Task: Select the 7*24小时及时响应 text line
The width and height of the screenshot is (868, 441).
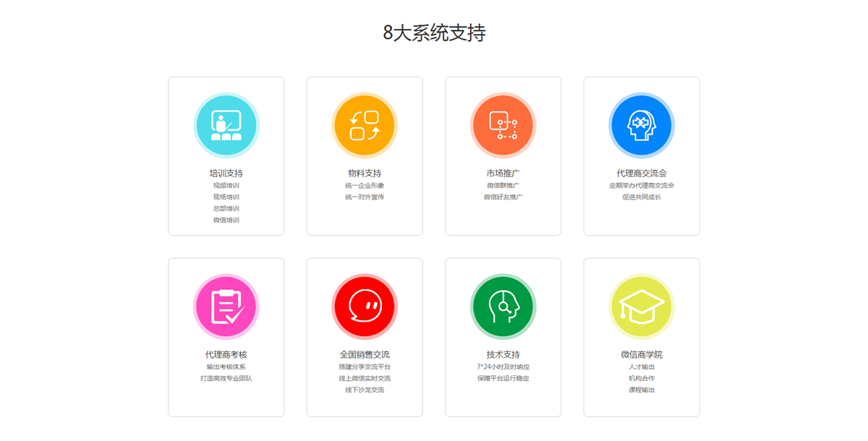Action: click(x=503, y=367)
